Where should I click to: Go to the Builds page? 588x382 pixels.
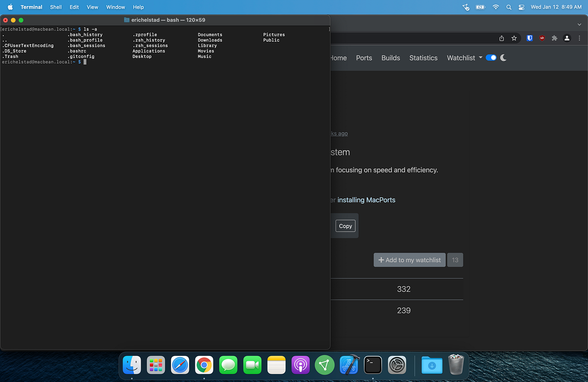[391, 58]
